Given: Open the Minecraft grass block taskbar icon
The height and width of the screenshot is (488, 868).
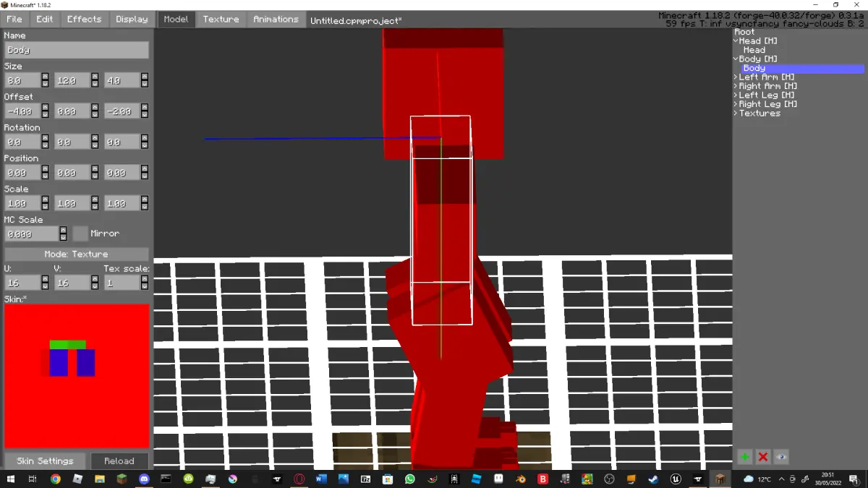Looking at the screenshot, I should (122, 479).
